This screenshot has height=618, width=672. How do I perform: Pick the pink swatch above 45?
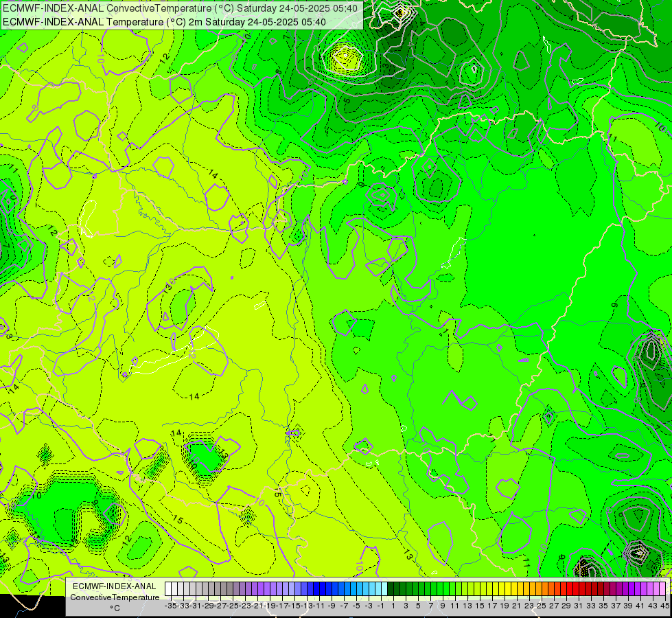(x=663, y=588)
